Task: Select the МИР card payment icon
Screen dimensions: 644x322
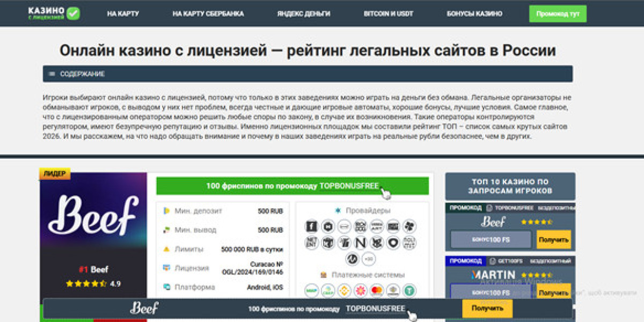Action: tap(312, 290)
